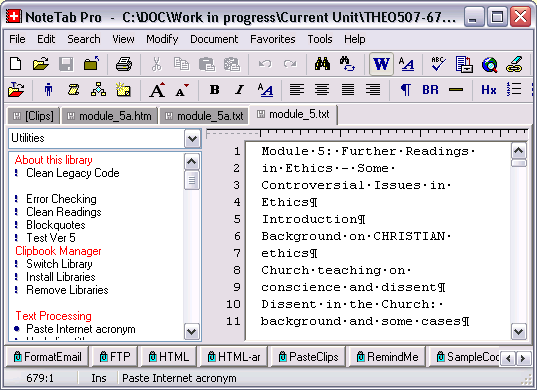Click the numbered list icon
This screenshot has height=390, width=537.
pos(514,89)
